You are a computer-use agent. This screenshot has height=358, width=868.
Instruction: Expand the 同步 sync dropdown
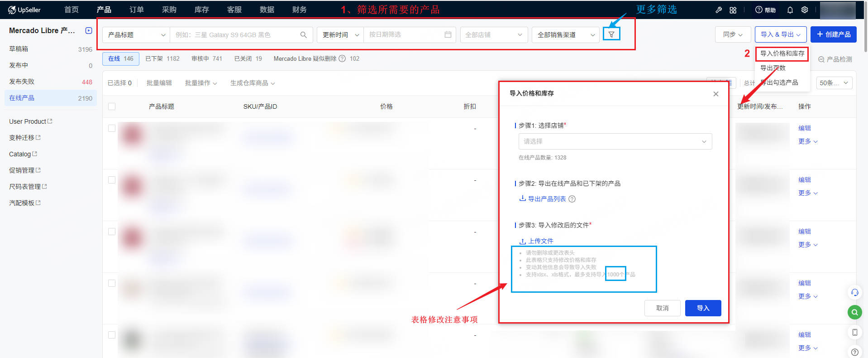(733, 34)
